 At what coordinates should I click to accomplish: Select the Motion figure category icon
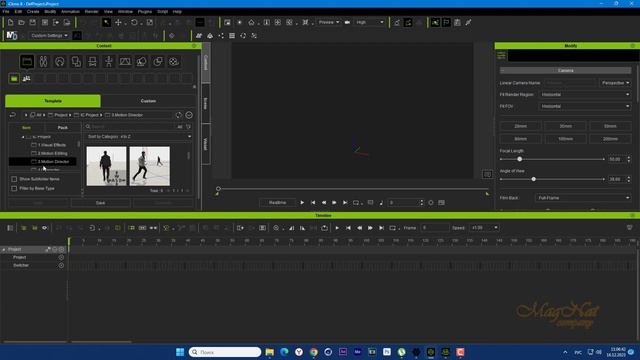109,62
